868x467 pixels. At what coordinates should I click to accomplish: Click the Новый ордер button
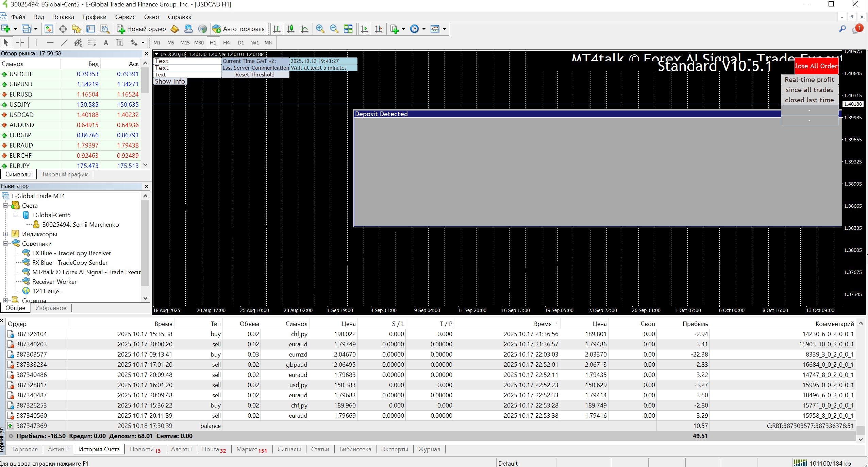click(x=141, y=29)
